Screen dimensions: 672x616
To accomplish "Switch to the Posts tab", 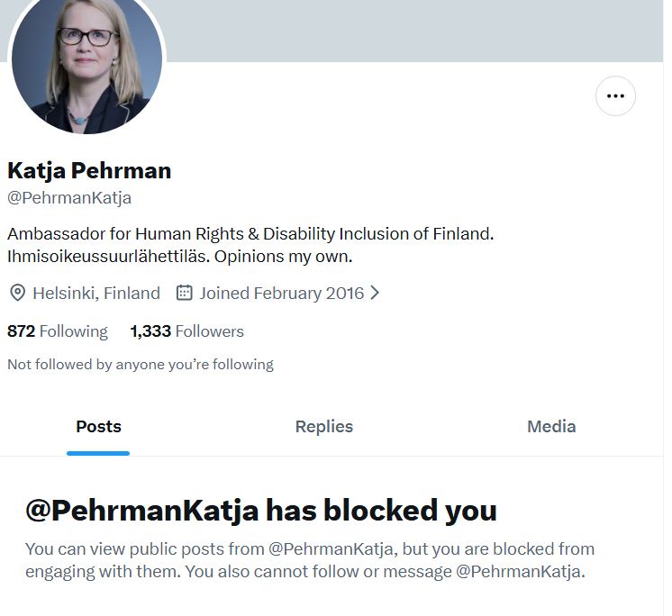I will [98, 427].
